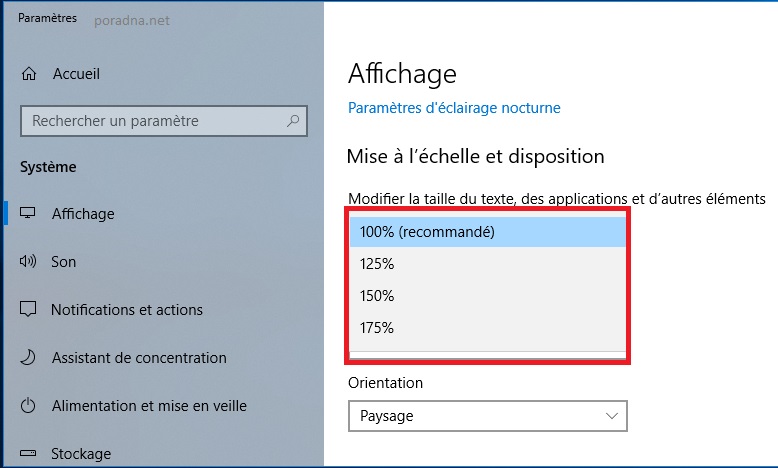Click the Assistant de concentration moon icon
778x468 pixels.
tap(28, 358)
